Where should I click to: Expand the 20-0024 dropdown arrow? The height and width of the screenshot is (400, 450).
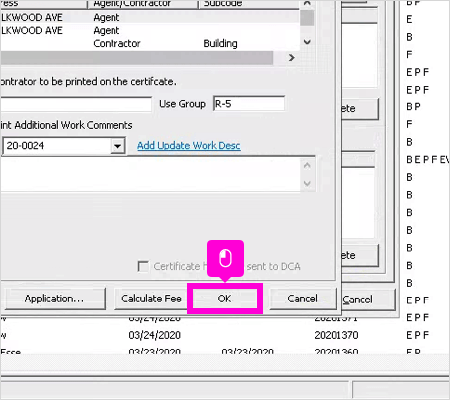(x=117, y=146)
